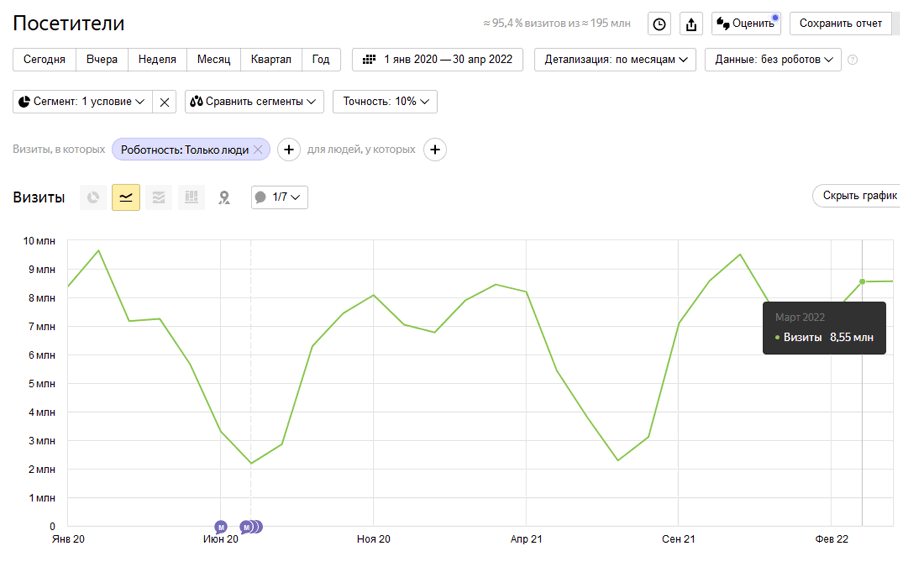900x565 pixels.
Task: Open the 'Точность: 10%' dropdown
Action: point(385,101)
